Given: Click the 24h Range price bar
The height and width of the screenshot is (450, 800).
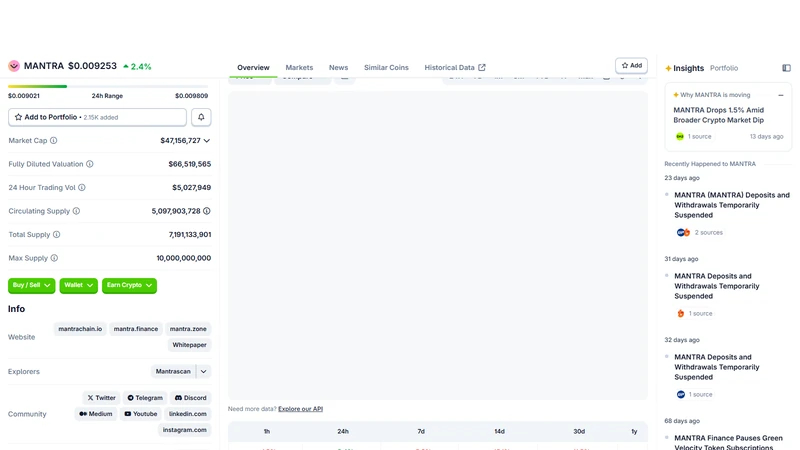Looking at the screenshot, I should coord(108,86).
